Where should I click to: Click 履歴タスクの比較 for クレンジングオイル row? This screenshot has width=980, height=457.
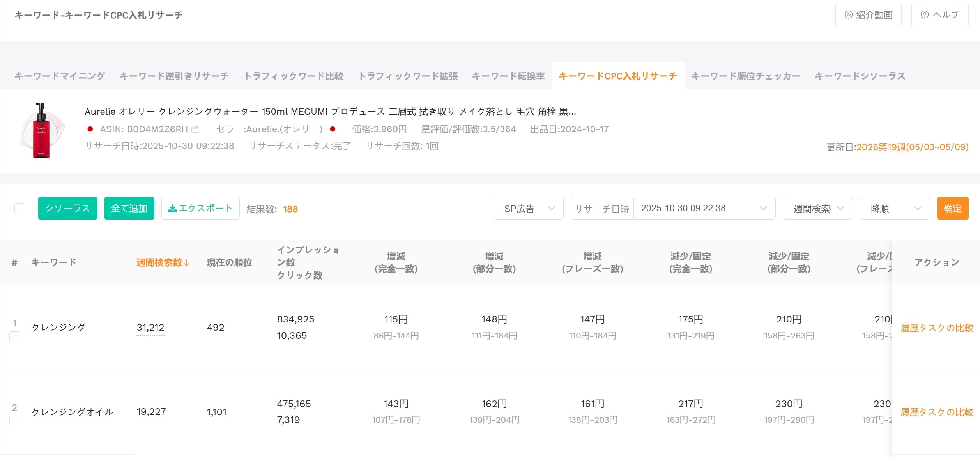pos(937,412)
